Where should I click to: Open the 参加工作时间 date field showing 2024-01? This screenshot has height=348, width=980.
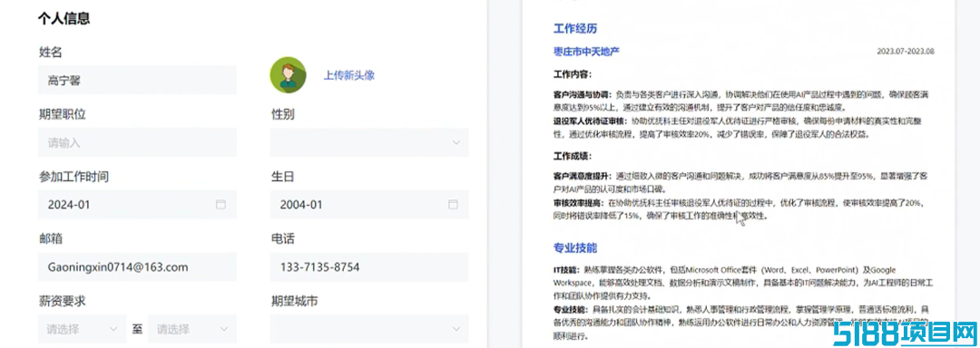tap(138, 205)
